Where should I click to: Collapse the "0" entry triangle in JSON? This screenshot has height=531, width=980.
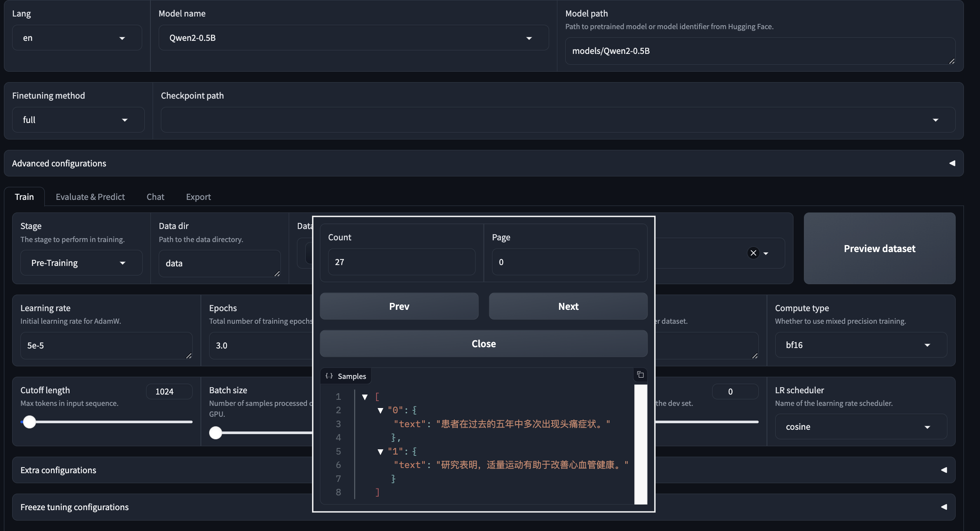pos(380,410)
